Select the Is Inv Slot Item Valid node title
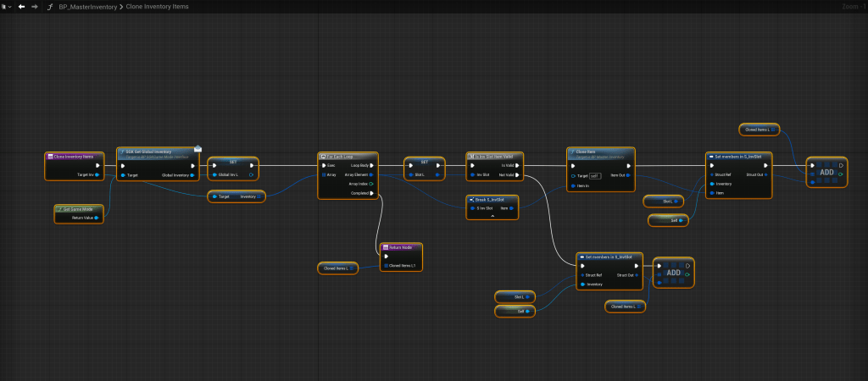Image resolution: width=868 pixels, height=381 pixels. tap(494, 157)
